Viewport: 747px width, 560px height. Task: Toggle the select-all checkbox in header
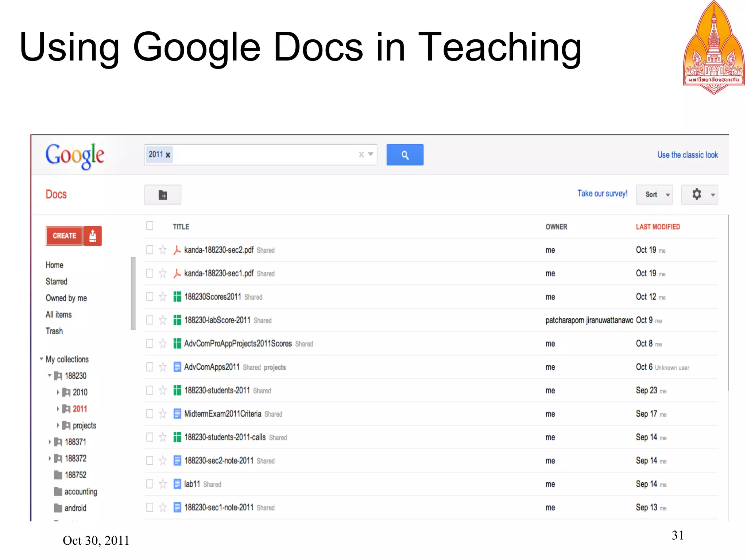150,226
